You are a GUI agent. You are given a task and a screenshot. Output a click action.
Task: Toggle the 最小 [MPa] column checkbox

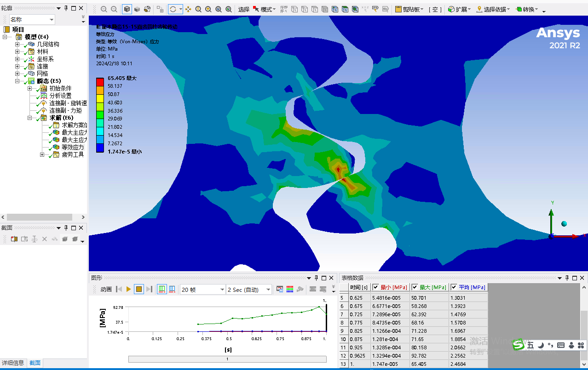pyautogui.click(x=375, y=287)
